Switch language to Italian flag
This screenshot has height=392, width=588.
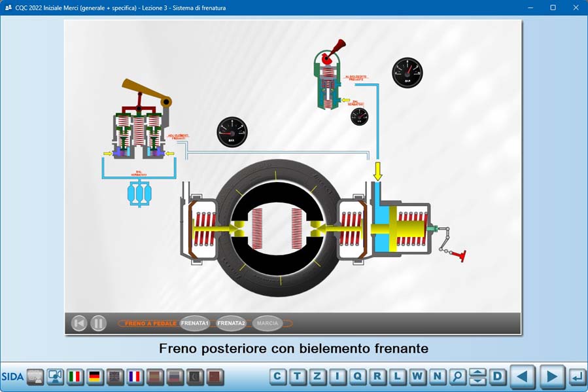tap(75, 377)
